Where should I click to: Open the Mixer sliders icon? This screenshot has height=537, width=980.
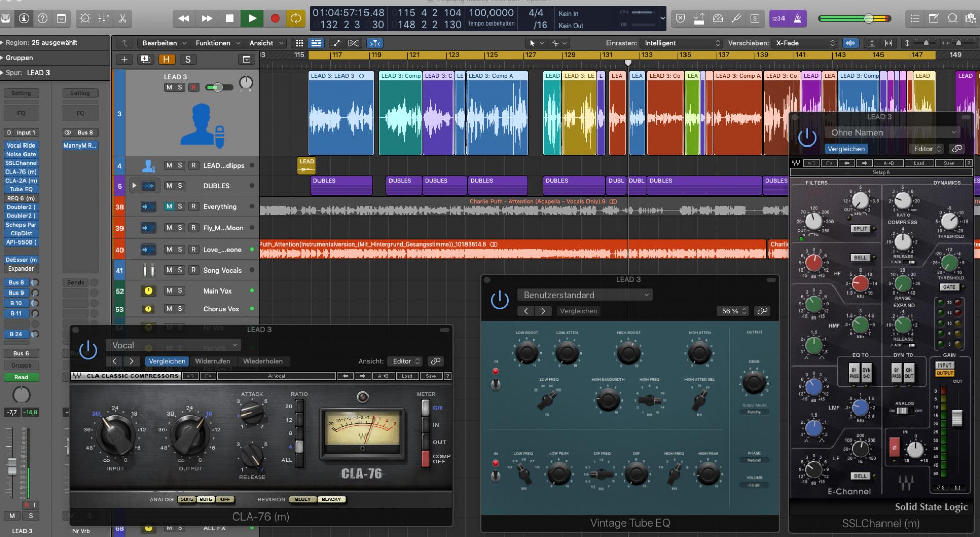pos(104,18)
